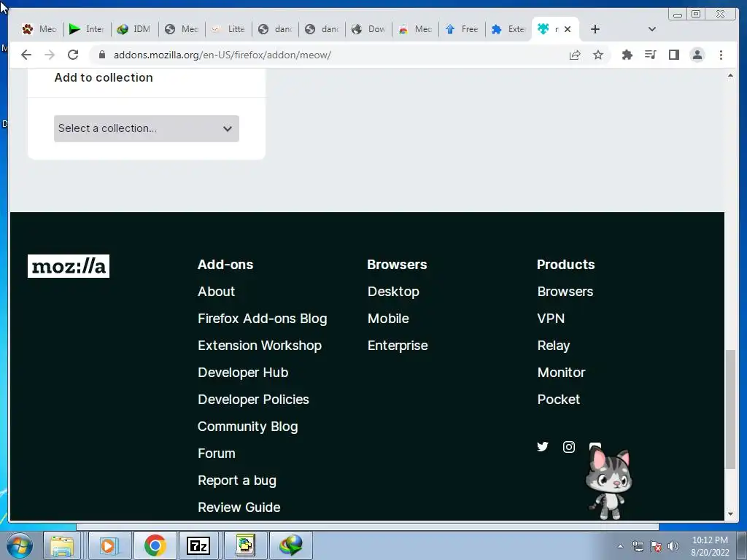Open the Pocket link

click(558, 400)
